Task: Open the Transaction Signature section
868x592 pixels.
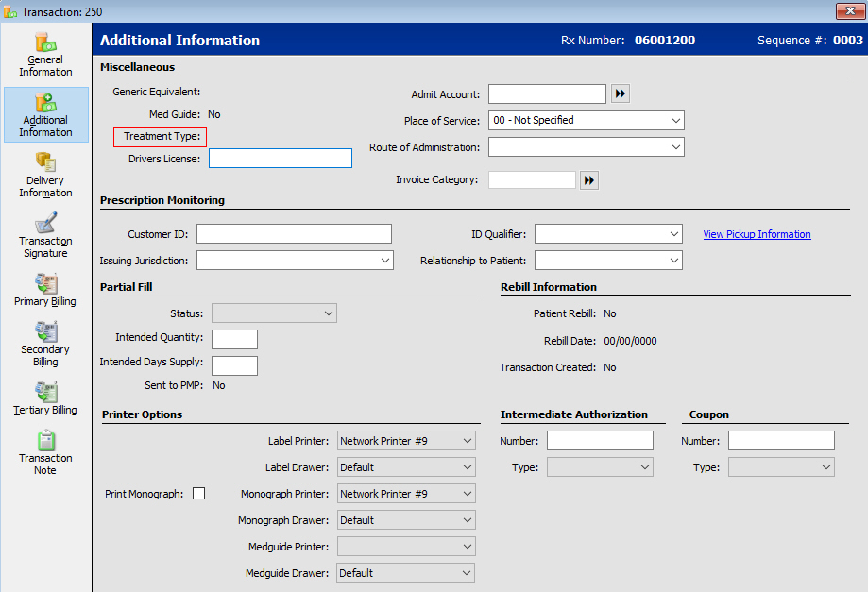Action: pos(45,235)
